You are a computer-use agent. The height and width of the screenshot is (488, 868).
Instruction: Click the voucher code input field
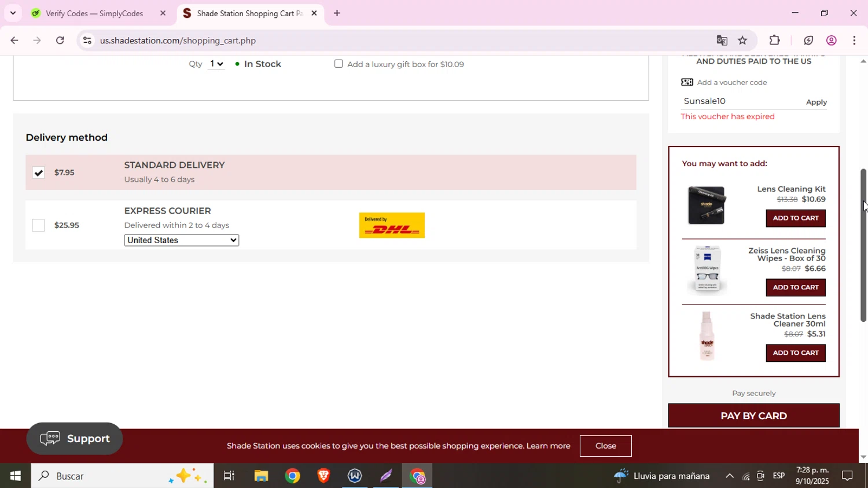(x=741, y=101)
